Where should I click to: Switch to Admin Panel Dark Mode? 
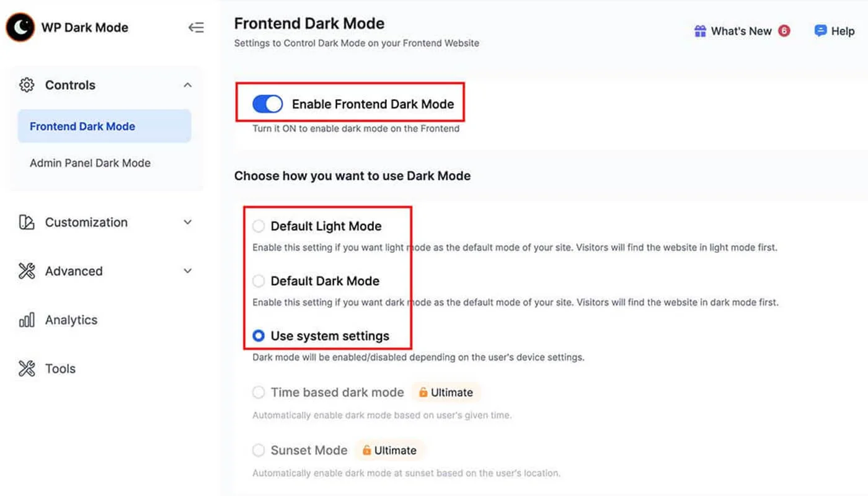90,162
